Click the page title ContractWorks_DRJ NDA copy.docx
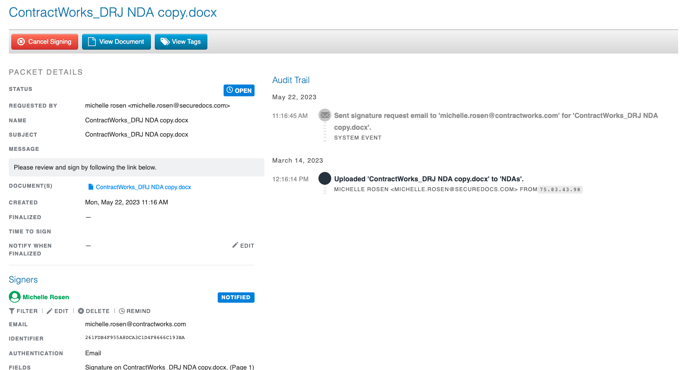This screenshot has width=688, height=370. tap(113, 12)
